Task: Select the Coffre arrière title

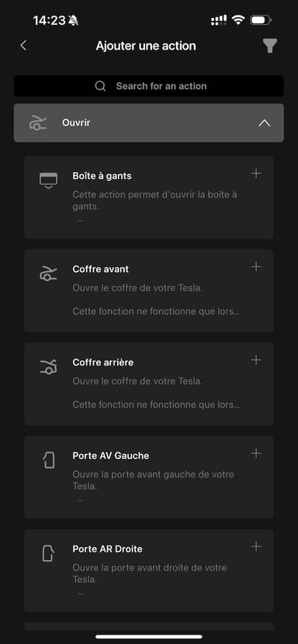Action: pos(103,362)
